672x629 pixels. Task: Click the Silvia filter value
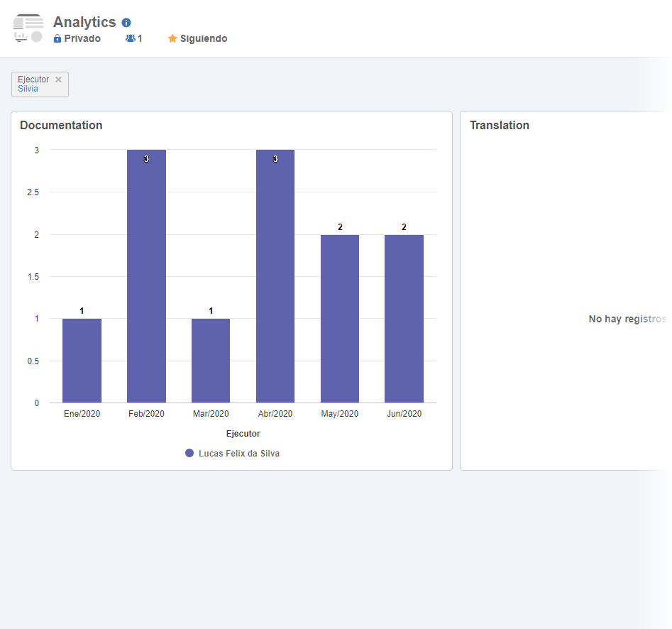28,89
